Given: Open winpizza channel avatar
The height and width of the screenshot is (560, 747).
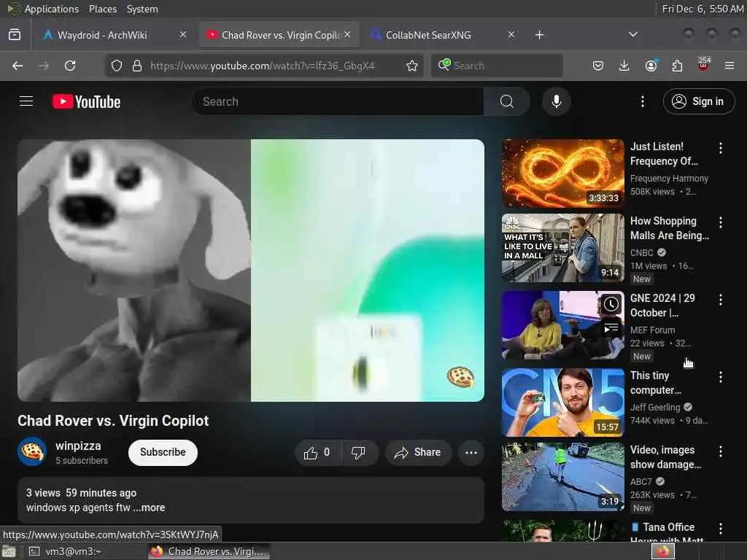Looking at the screenshot, I should pyautogui.click(x=32, y=451).
